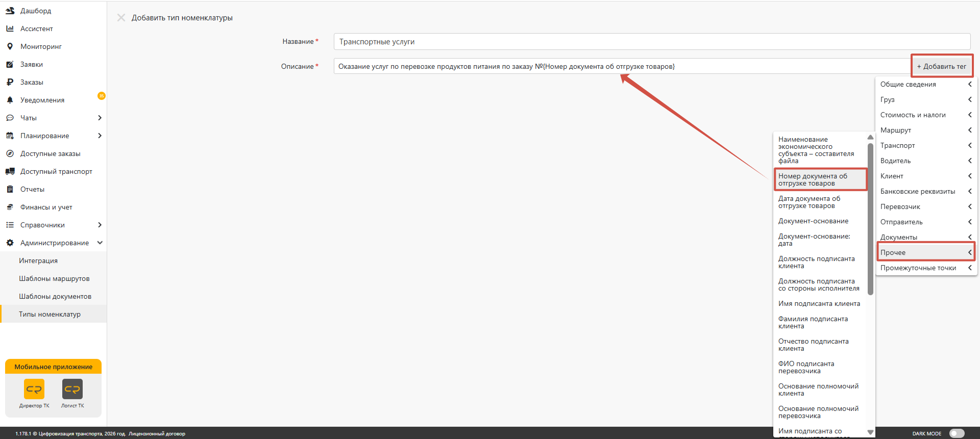Screen dimensions: 980x439
Task: Select tag Документ-основание: дата
Action: click(820, 240)
